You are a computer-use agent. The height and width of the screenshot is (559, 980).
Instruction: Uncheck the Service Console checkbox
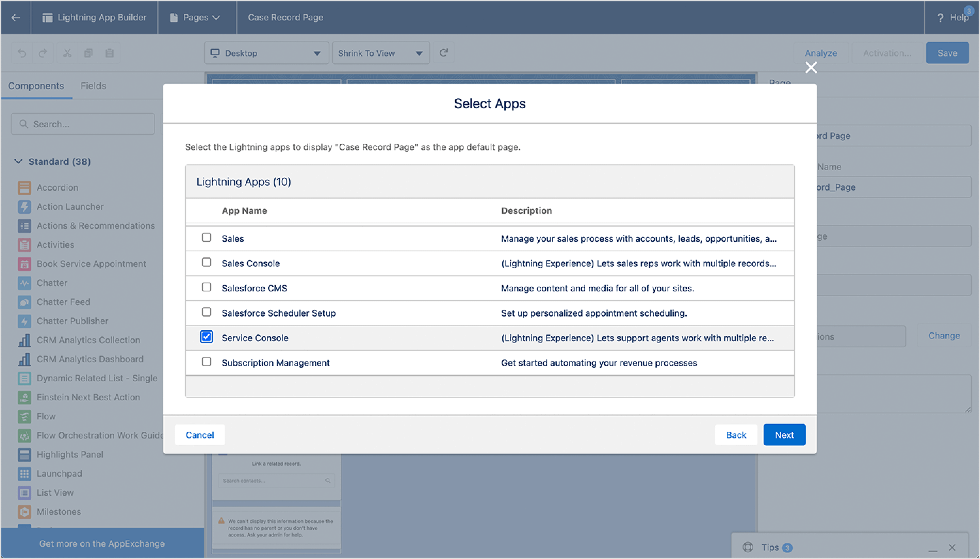click(207, 337)
